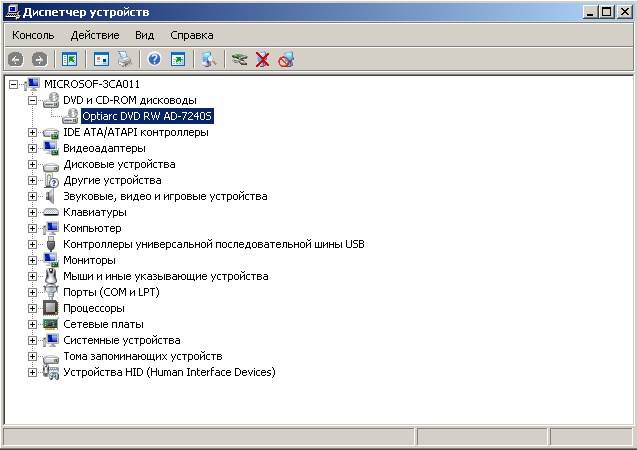Expand Тома запоминающих устройств node
This screenshot has height=450, width=637.
click(32, 357)
